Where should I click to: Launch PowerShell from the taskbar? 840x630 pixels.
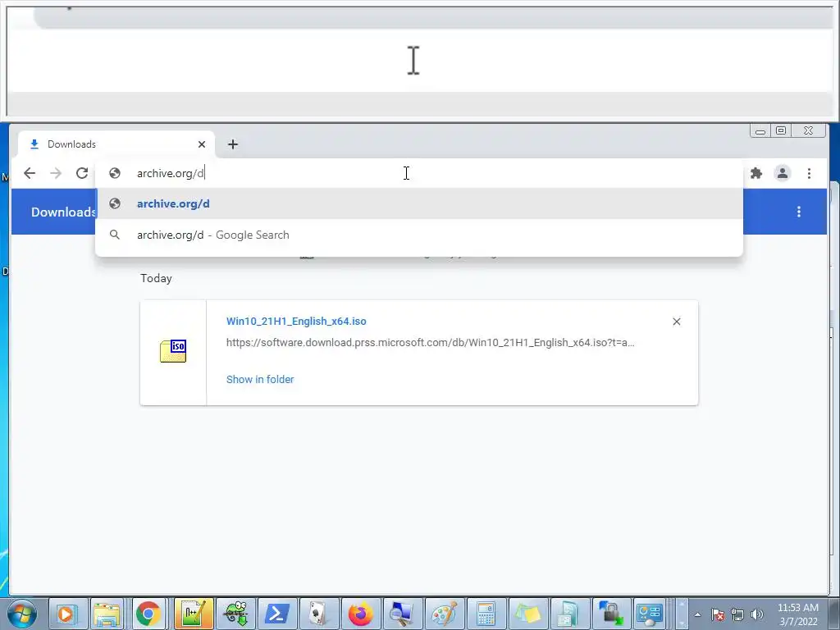coord(277,614)
